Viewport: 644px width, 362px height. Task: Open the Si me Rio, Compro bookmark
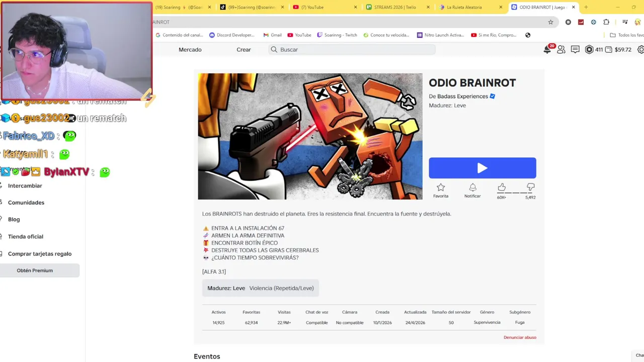(494, 35)
